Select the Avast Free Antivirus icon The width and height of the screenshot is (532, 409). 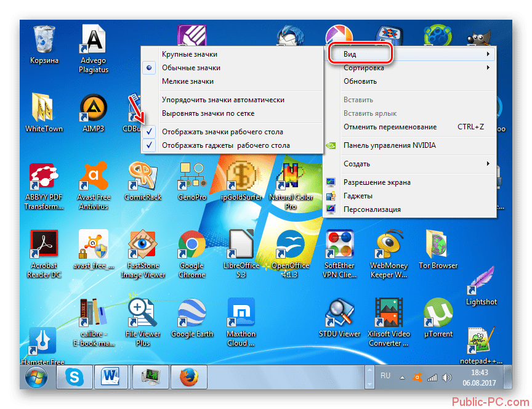tap(94, 187)
